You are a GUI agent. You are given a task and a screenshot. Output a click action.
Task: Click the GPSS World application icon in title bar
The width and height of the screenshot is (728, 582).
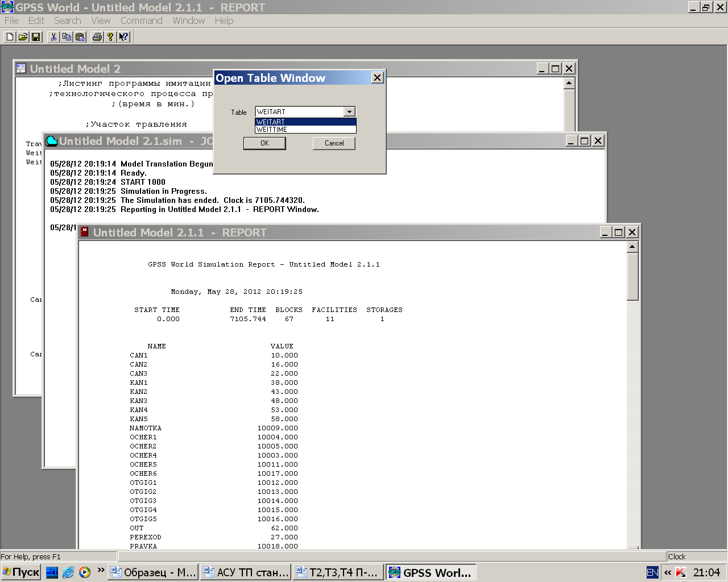point(7,7)
